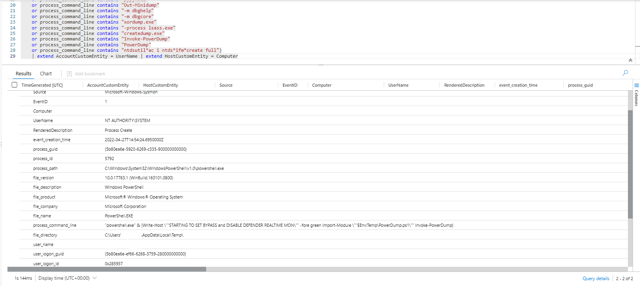Toggle the select-all rows checkbox

[x=15, y=85]
